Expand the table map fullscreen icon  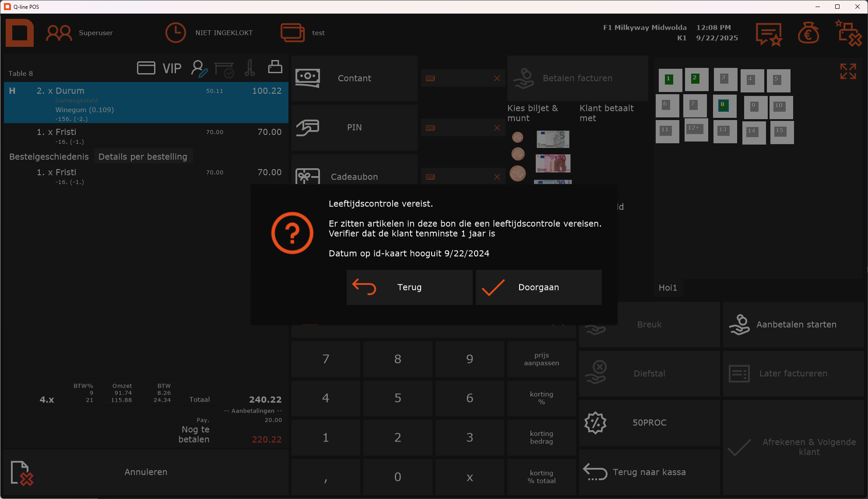point(848,71)
